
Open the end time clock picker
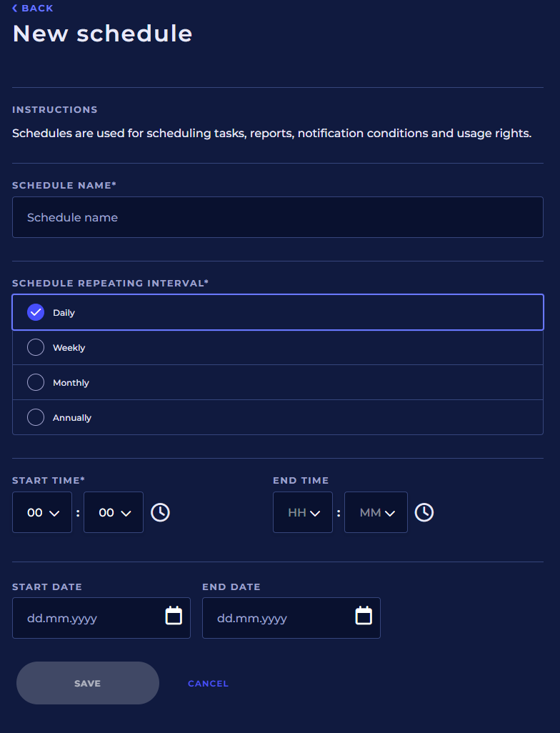tap(424, 512)
